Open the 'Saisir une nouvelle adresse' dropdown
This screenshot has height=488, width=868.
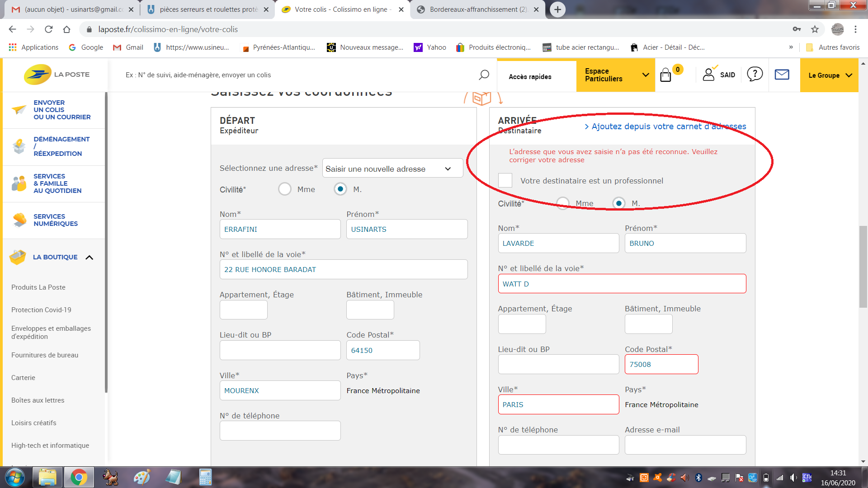click(x=392, y=169)
